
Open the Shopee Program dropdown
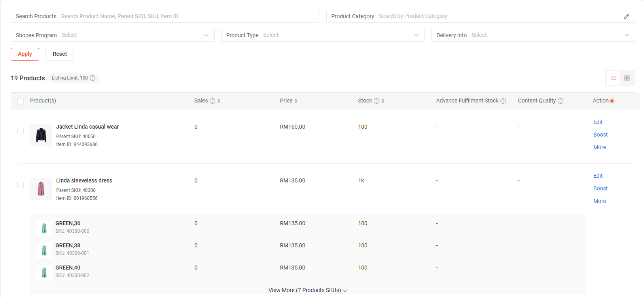tap(113, 35)
